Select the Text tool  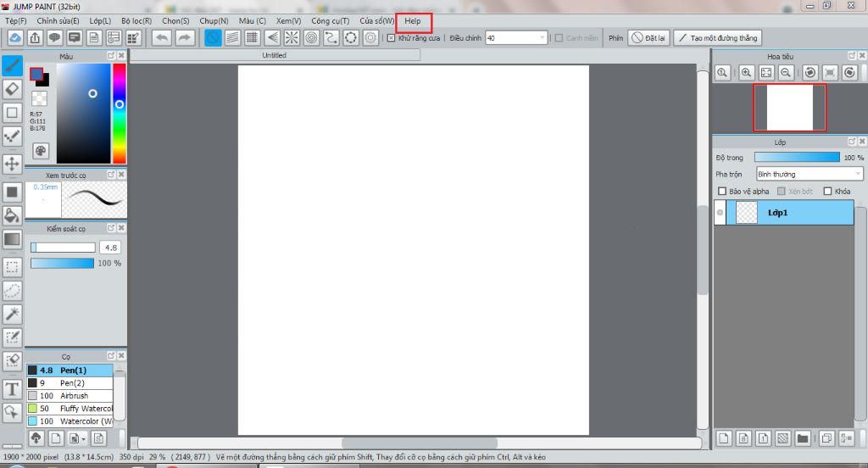tap(12, 389)
